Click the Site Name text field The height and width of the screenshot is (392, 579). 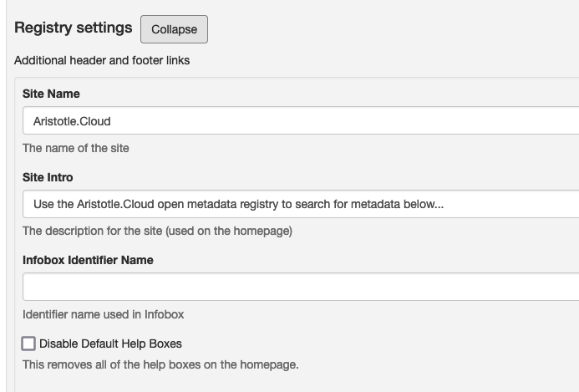(x=301, y=120)
